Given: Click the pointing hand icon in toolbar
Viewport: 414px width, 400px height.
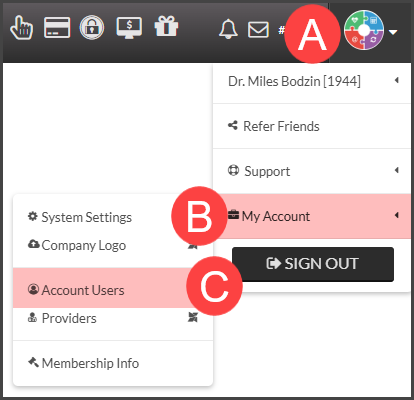Looking at the screenshot, I should [22, 28].
